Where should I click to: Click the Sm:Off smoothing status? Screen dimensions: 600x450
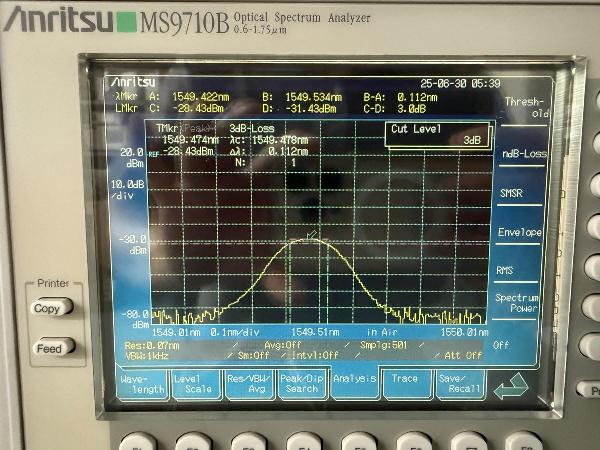[253, 355]
